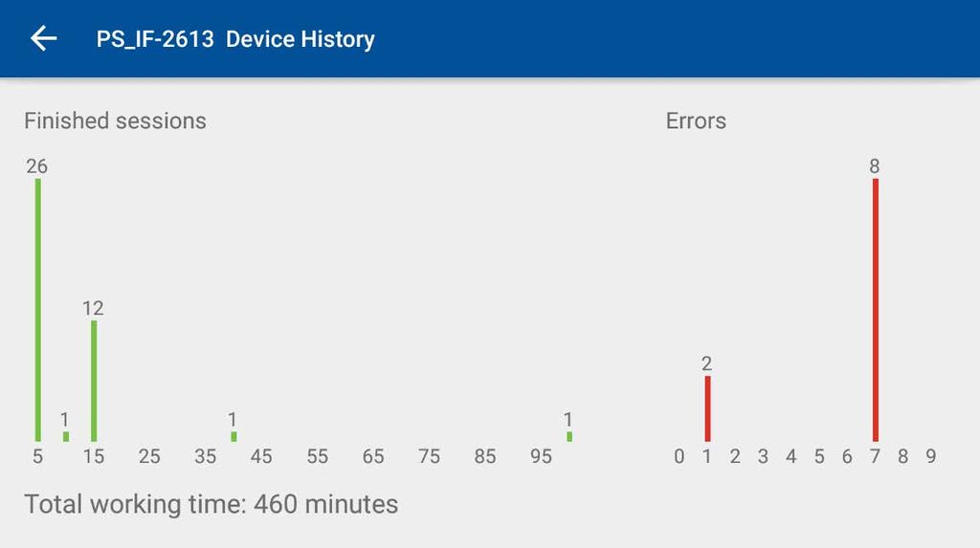This screenshot has height=548, width=980.
Task: Tap axis label 7 in errors chart
Action: pos(875,457)
